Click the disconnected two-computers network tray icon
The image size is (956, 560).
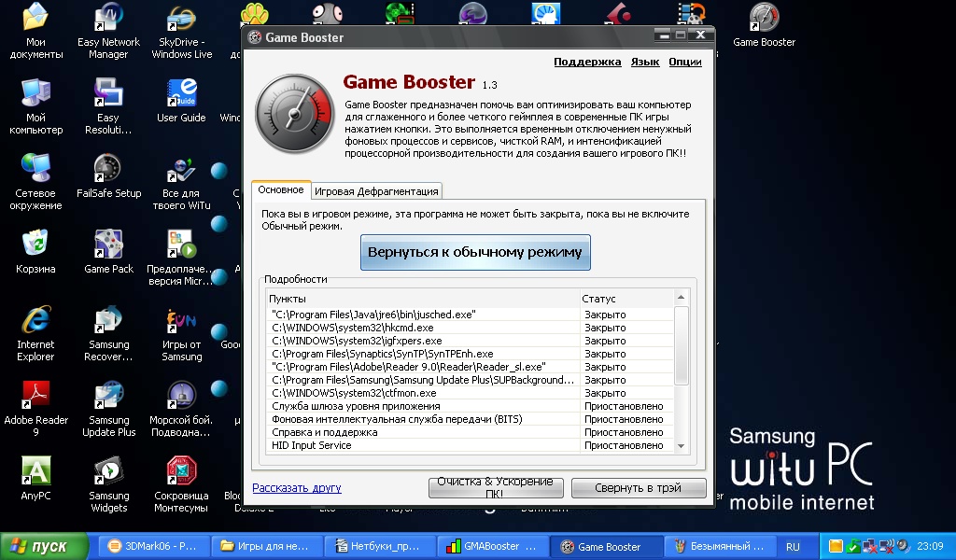tap(870, 546)
